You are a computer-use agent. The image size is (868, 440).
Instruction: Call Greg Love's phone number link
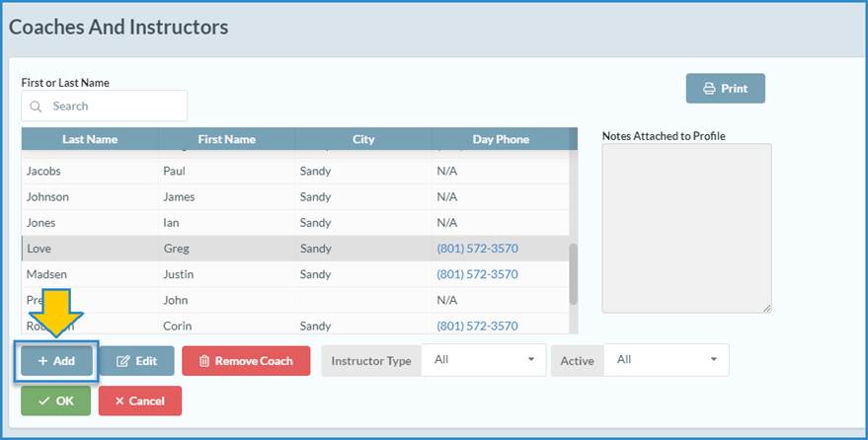click(477, 249)
